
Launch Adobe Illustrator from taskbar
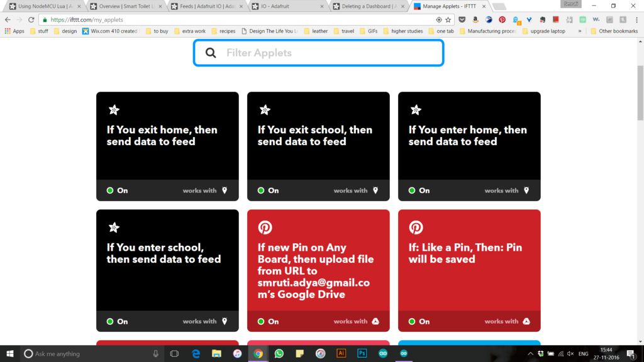click(341, 353)
